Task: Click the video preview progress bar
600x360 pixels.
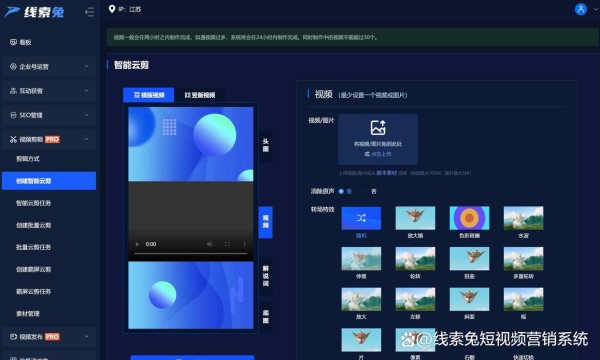Action: (191, 254)
